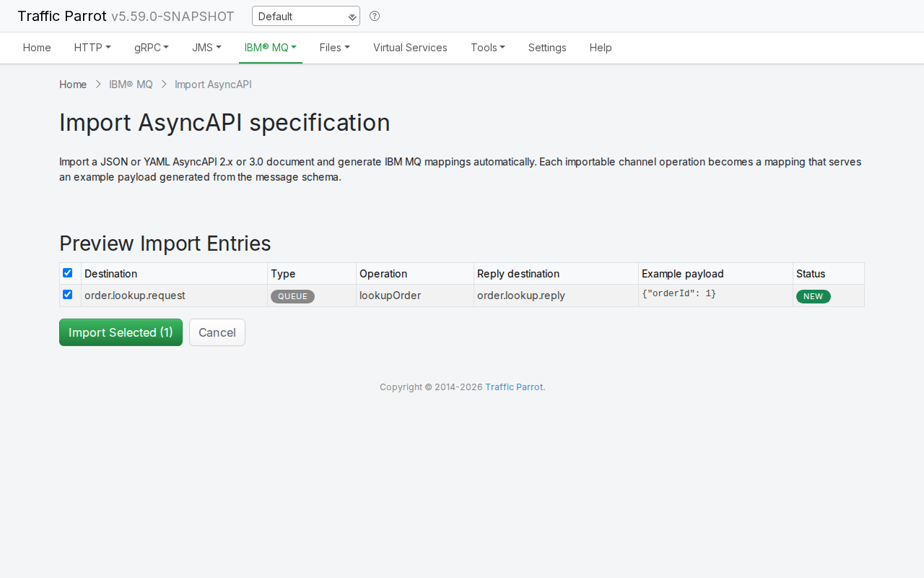Open the HTTP menu
924x578 pixels.
pyautogui.click(x=92, y=48)
